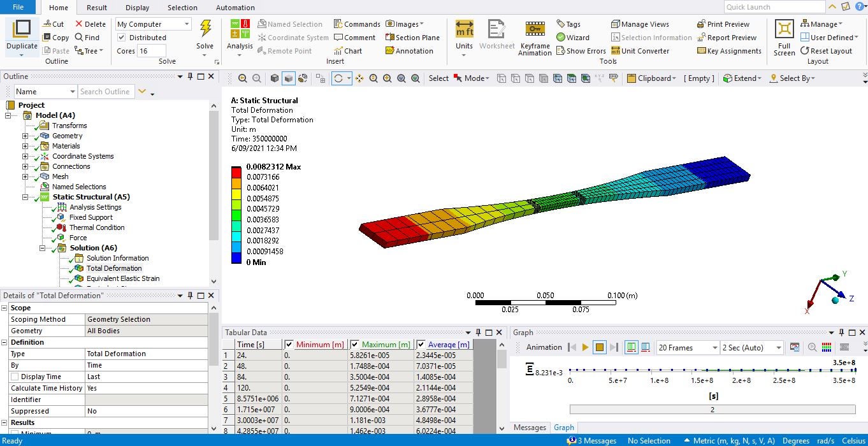Uncheck the Maximum column checkbox
This screenshot has height=446, width=868.
355,345
